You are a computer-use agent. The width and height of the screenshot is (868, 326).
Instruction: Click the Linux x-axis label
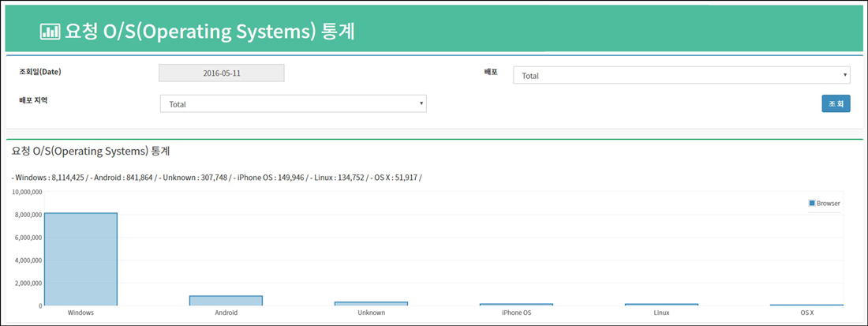tap(661, 313)
